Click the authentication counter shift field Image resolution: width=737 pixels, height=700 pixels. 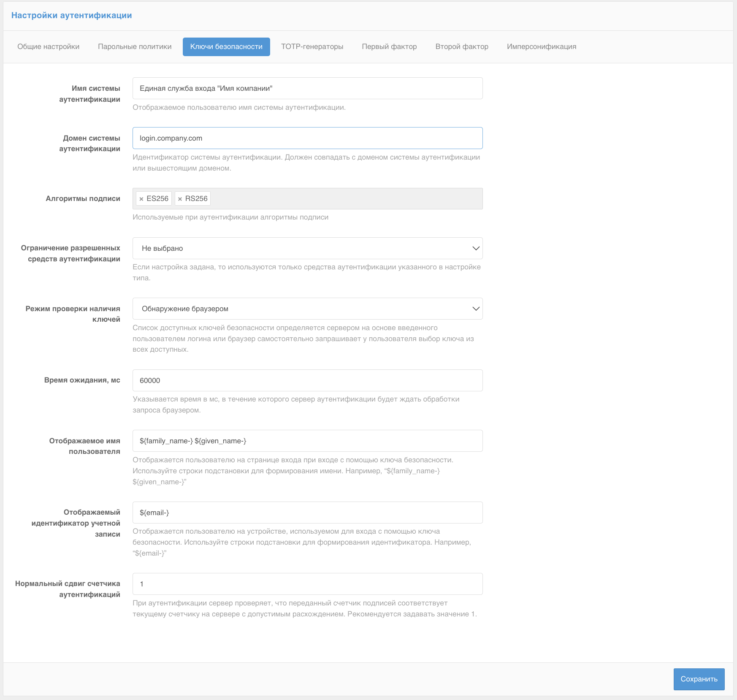307,584
